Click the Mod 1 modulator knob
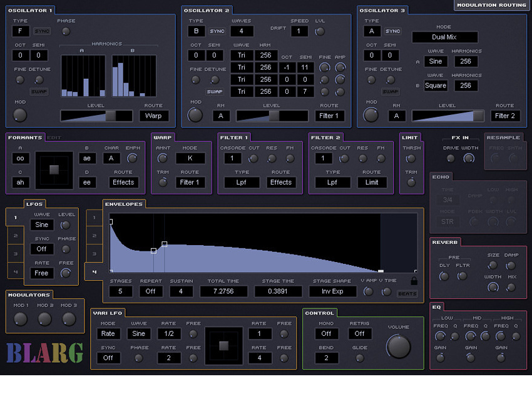Viewport: 532px width, 399px height. tap(20, 320)
